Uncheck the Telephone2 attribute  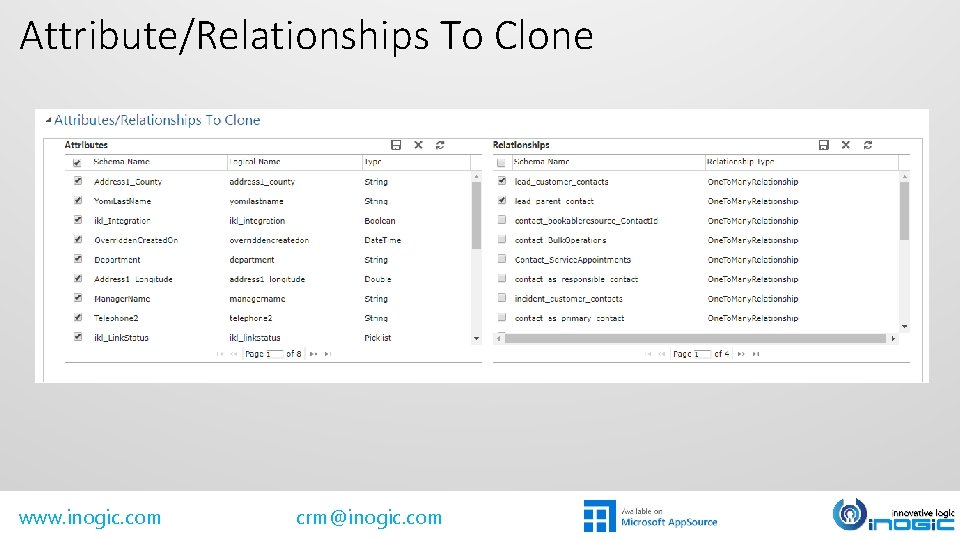tap(78, 317)
